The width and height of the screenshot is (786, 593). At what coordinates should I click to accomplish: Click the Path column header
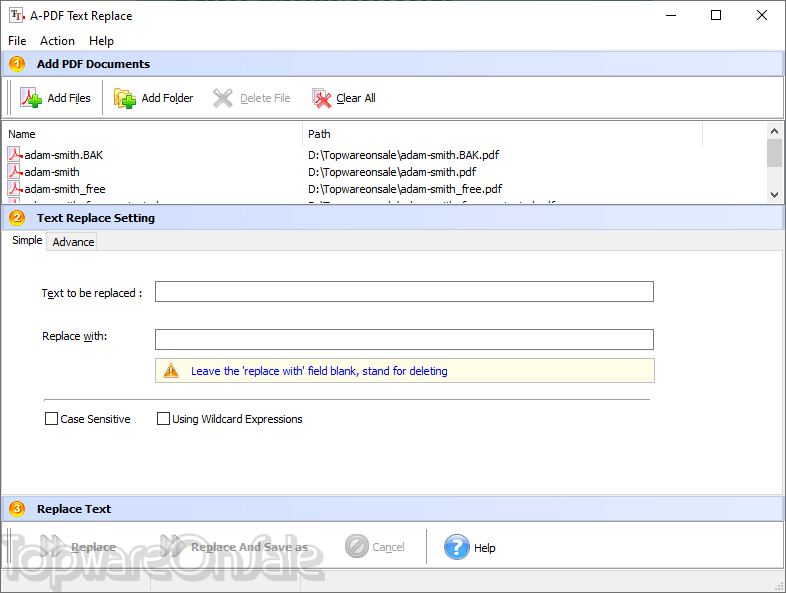click(502, 134)
